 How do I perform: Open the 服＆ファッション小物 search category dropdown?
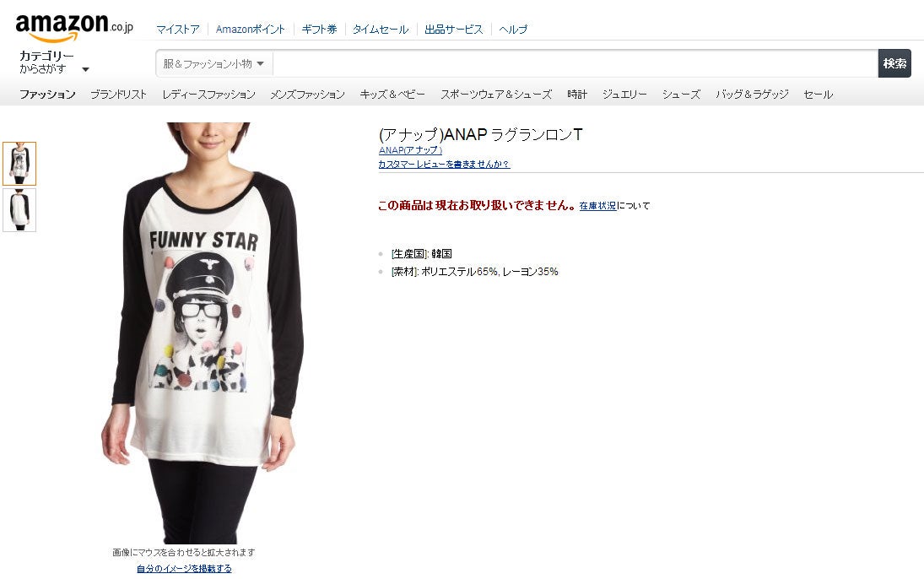213,63
